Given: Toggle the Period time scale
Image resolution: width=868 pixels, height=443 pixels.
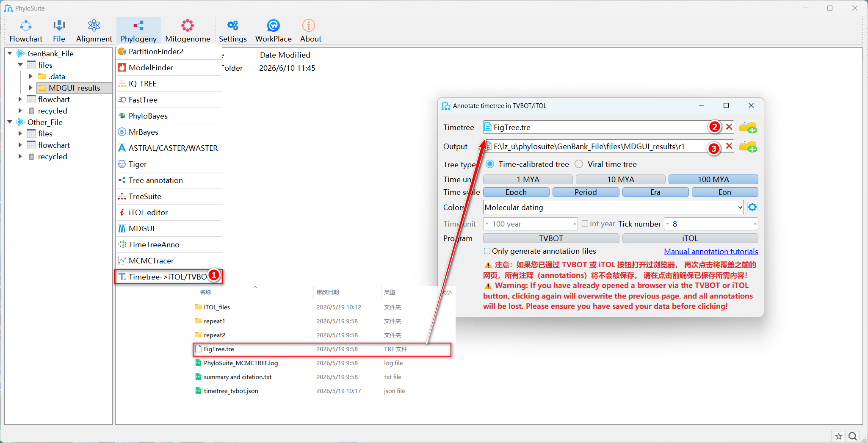Looking at the screenshot, I should tap(586, 192).
